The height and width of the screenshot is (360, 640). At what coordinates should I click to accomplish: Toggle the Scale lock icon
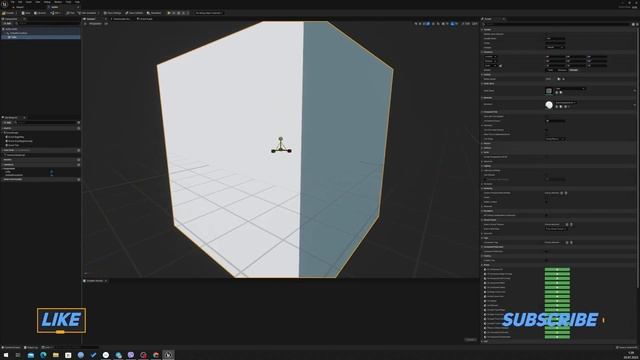(501, 66)
